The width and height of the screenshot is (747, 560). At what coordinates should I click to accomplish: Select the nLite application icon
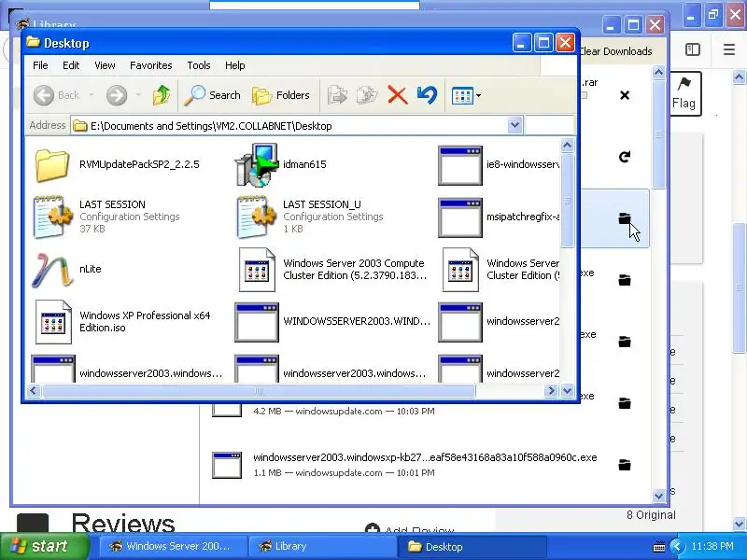pos(52,270)
